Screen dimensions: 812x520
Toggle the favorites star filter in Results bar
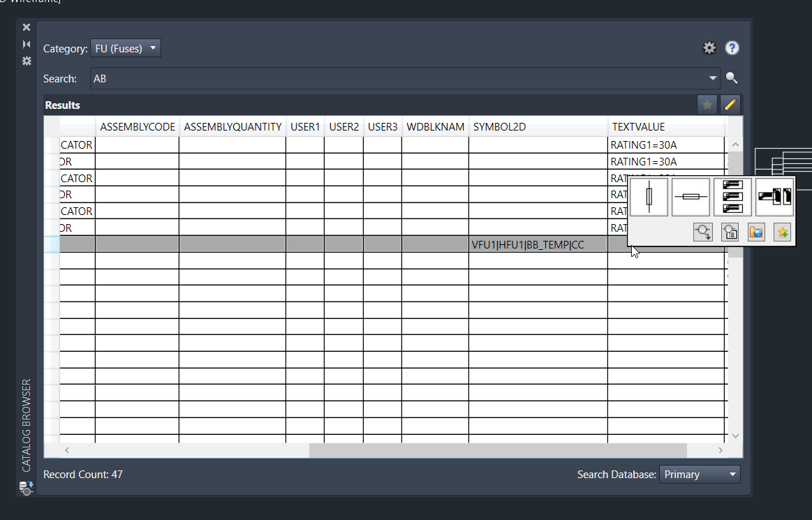coord(707,104)
